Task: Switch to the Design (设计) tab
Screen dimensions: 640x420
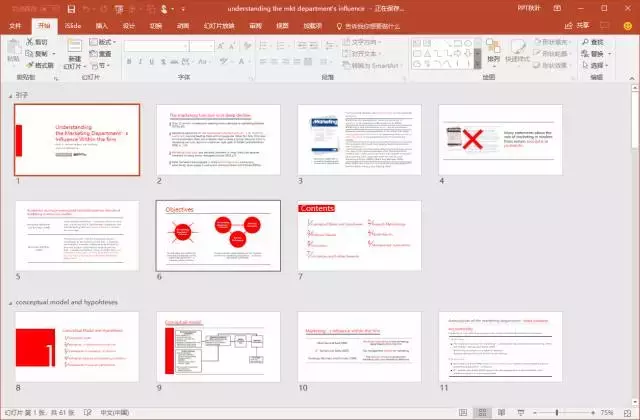Action: tap(129, 26)
